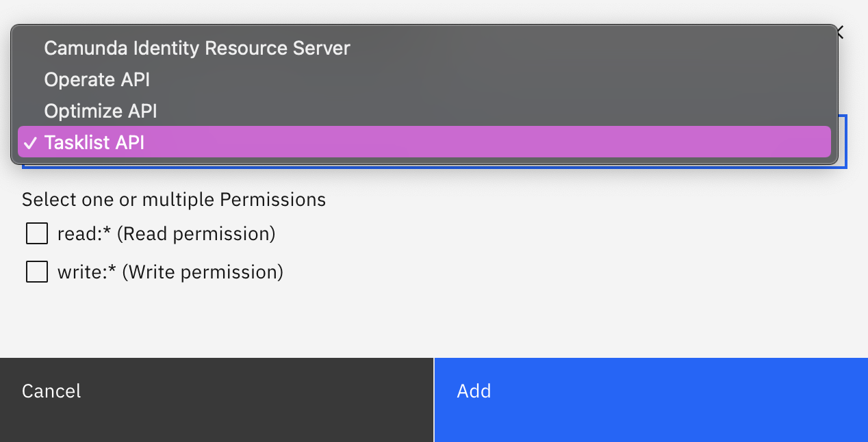The width and height of the screenshot is (868, 442).
Task: Choose Operate API from the list
Action: 97,79
